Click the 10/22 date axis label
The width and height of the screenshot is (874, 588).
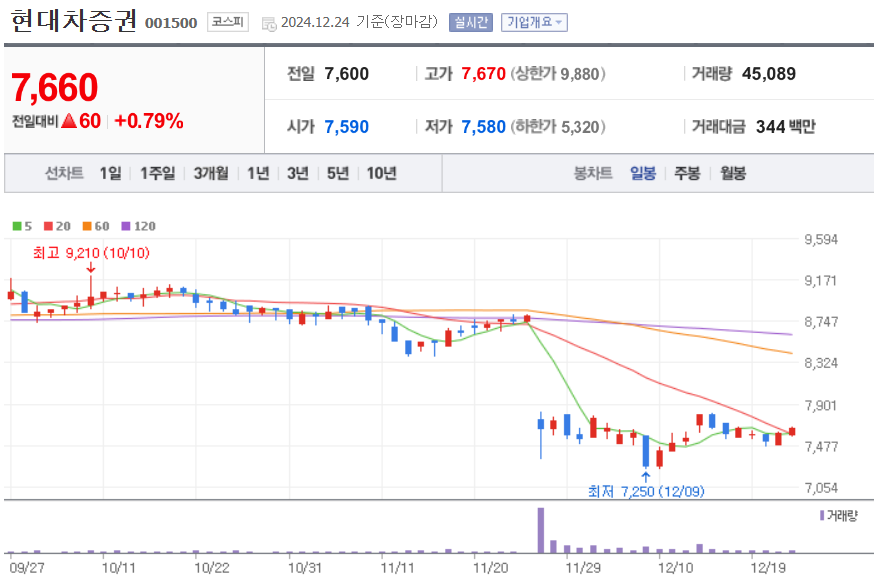coord(212,568)
